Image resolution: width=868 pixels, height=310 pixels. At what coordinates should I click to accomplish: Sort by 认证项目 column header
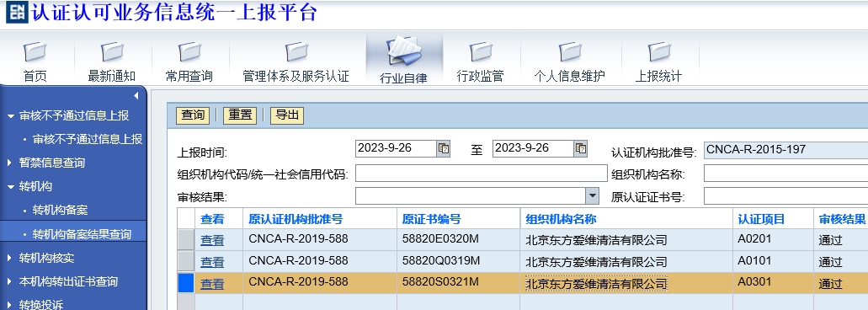pos(761,219)
